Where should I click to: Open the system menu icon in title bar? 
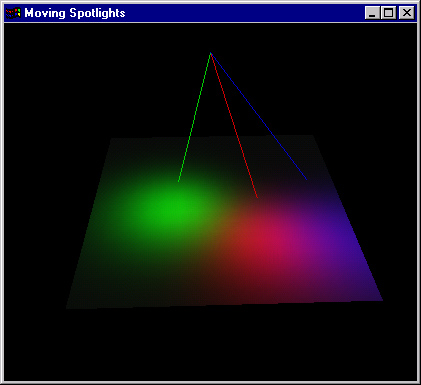tap(13, 13)
